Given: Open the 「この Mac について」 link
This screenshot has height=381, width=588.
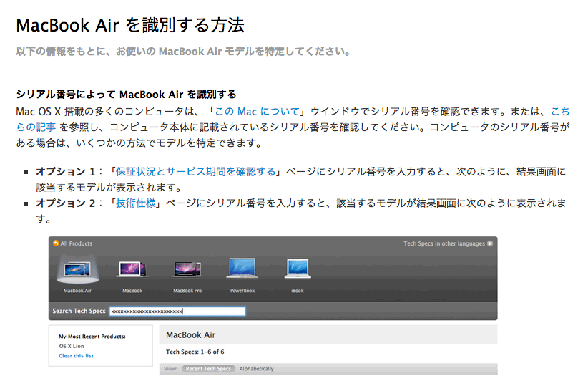Looking at the screenshot, I should click(257, 112).
